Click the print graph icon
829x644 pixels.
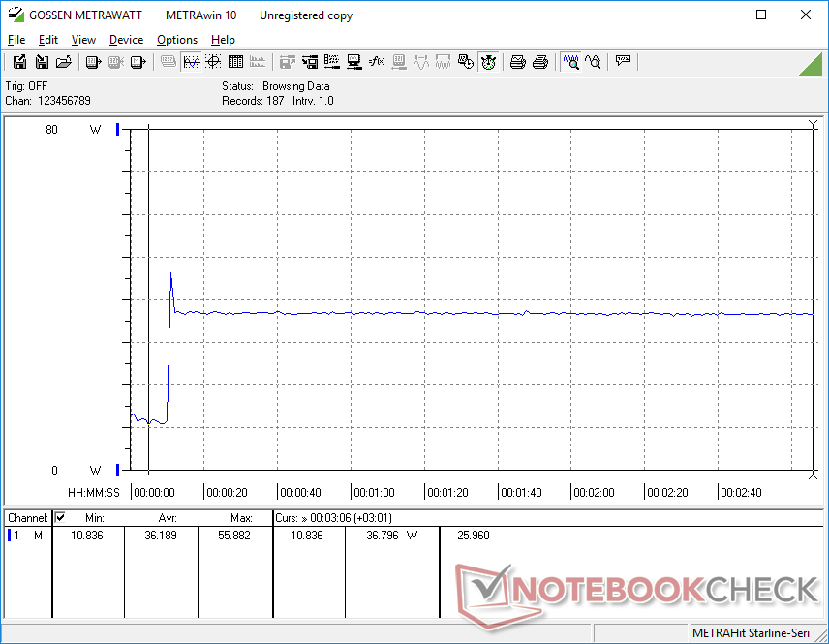coord(517,62)
